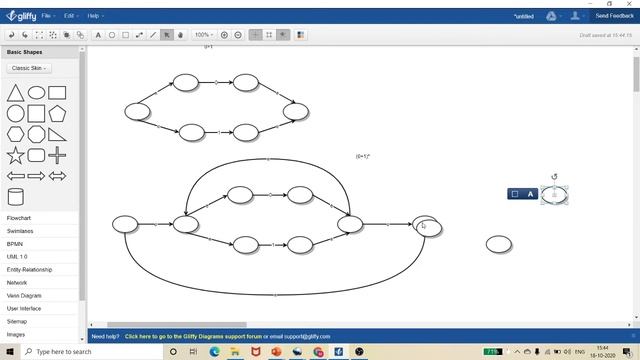Select the connector tool in toolbar

139,35
